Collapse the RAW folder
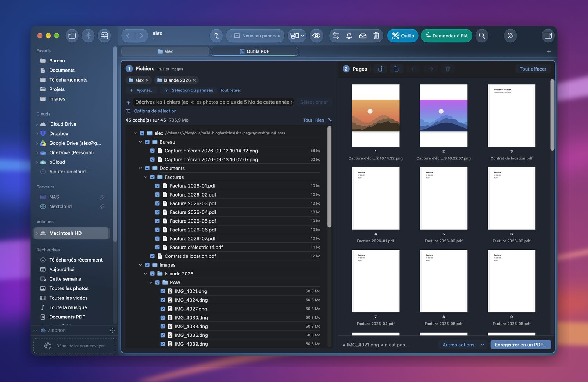588x382 pixels. (x=151, y=282)
